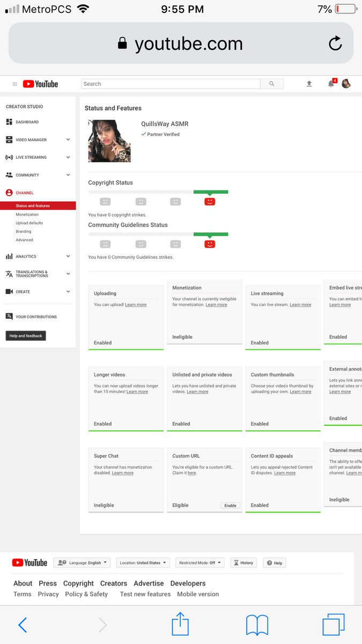Click Learn more on Live streaming card

pyautogui.click(x=300, y=305)
